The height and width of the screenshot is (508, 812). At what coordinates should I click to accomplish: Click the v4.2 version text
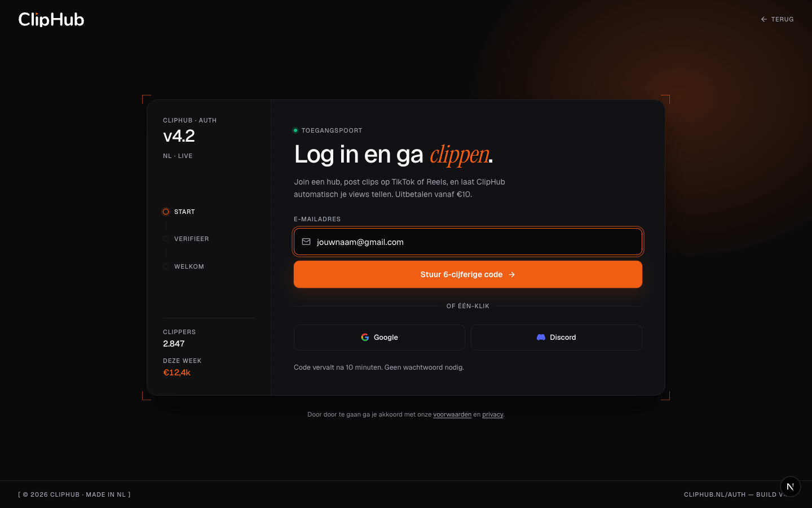point(179,136)
